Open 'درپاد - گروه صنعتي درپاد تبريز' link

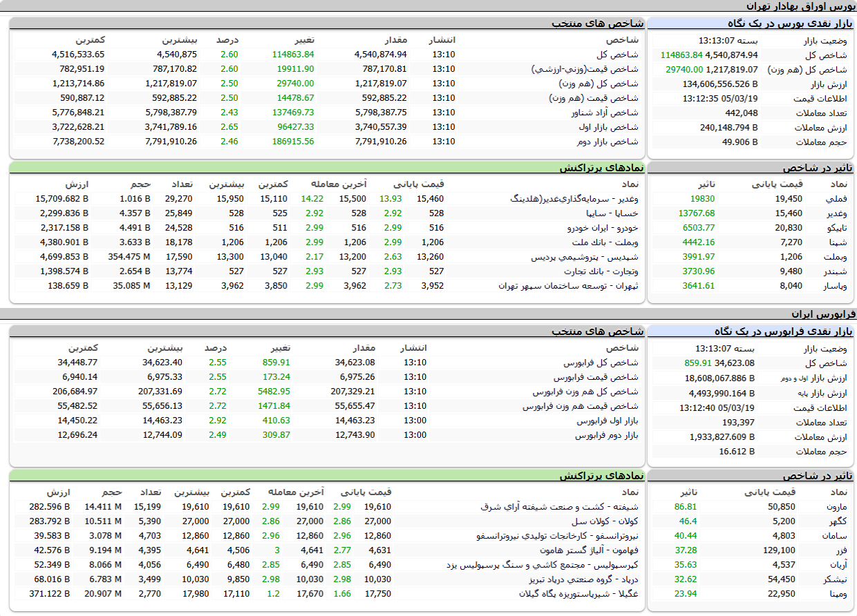click(584, 579)
